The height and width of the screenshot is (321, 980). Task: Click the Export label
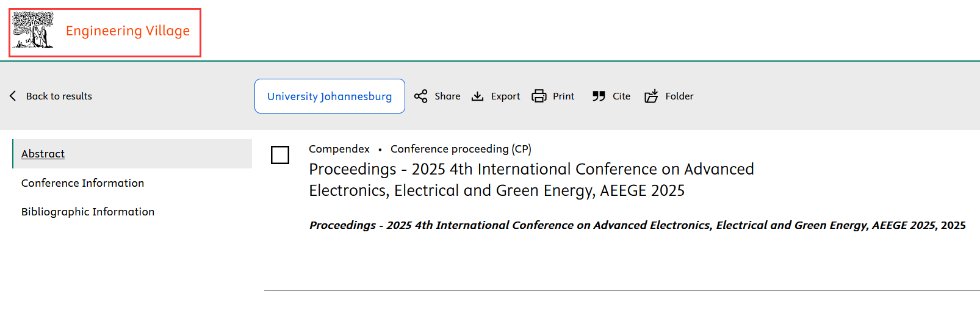[505, 96]
